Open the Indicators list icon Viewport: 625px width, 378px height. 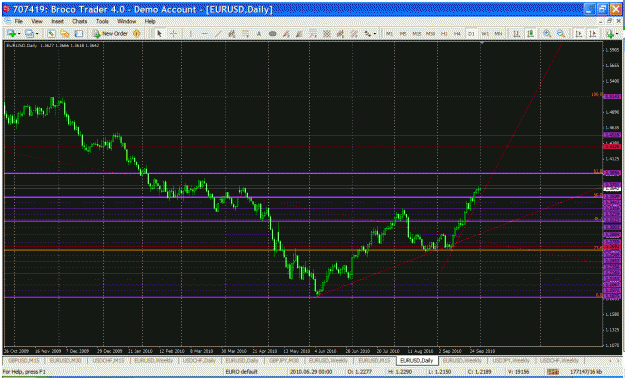[610, 34]
